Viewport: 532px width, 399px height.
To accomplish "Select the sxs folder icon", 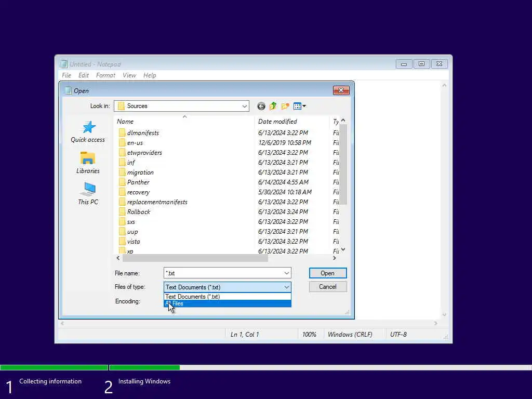I will click(122, 221).
